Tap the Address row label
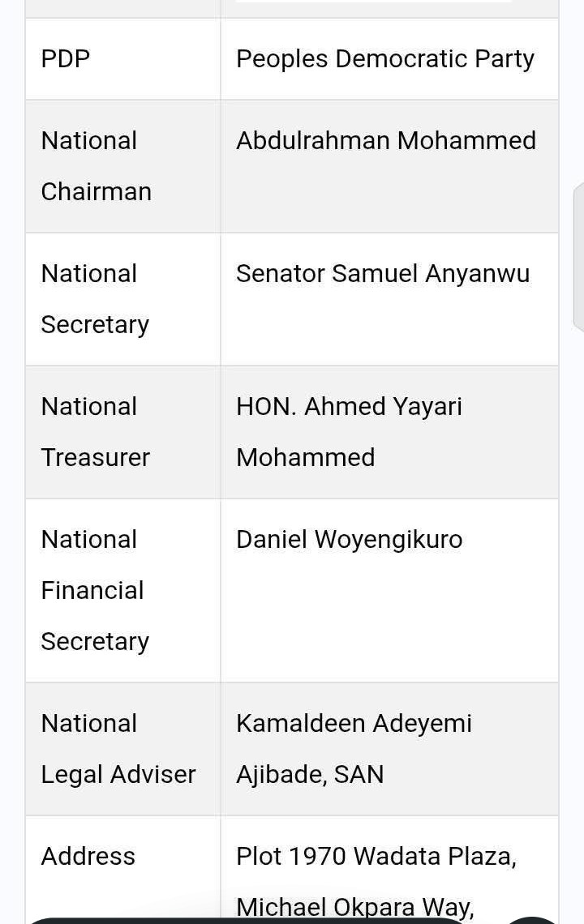 (88, 857)
